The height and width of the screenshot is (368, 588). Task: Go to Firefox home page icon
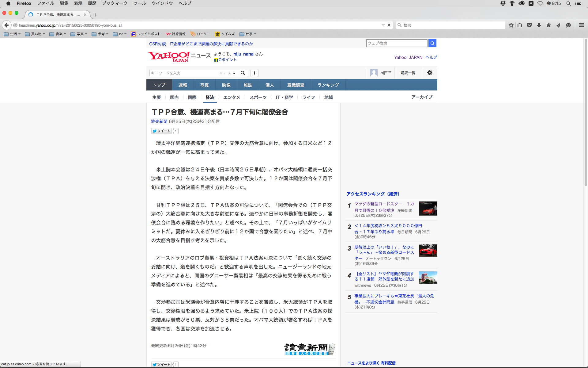point(548,25)
